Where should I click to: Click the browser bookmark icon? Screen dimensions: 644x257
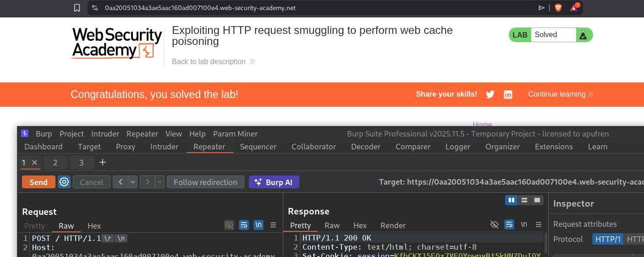coord(77,8)
